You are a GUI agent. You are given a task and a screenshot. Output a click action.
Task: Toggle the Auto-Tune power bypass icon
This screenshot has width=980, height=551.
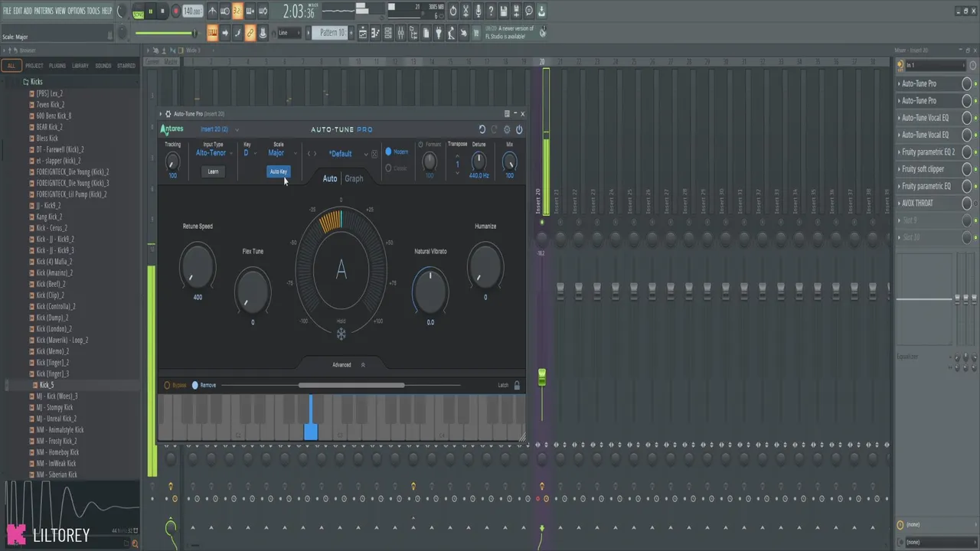(x=519, y=130)
